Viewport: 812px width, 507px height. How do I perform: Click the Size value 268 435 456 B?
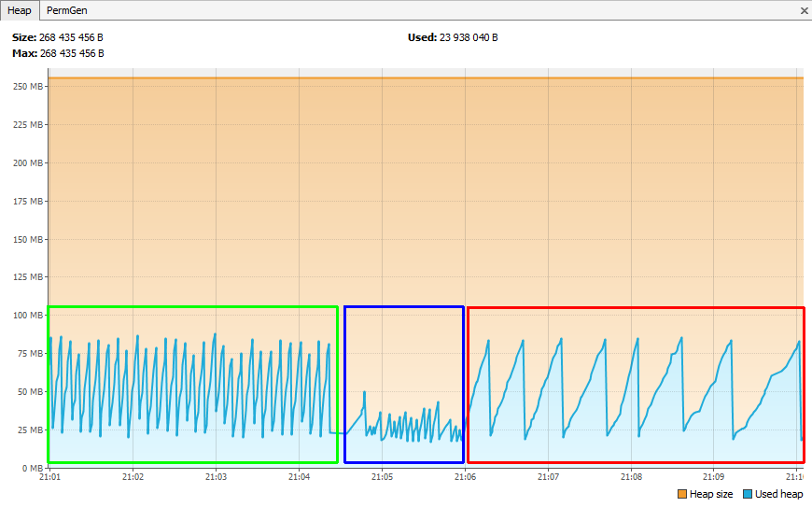click(72, 37)
